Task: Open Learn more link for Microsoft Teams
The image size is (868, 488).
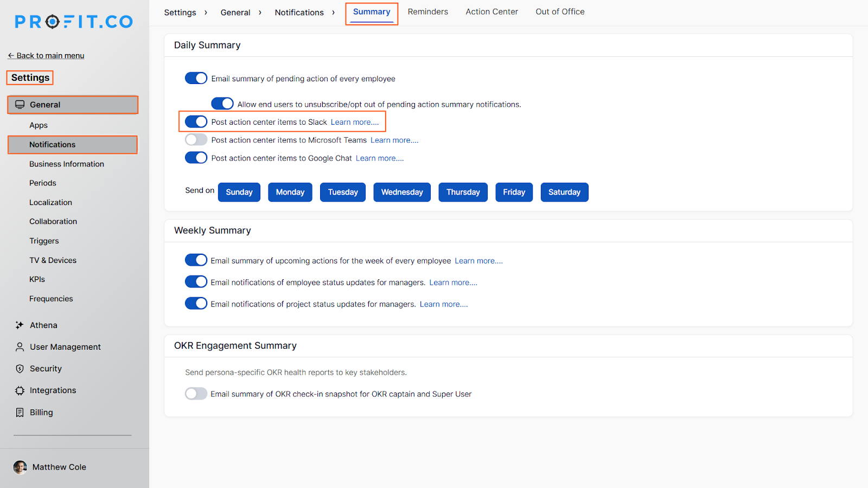Action: (x=394, y=140)
